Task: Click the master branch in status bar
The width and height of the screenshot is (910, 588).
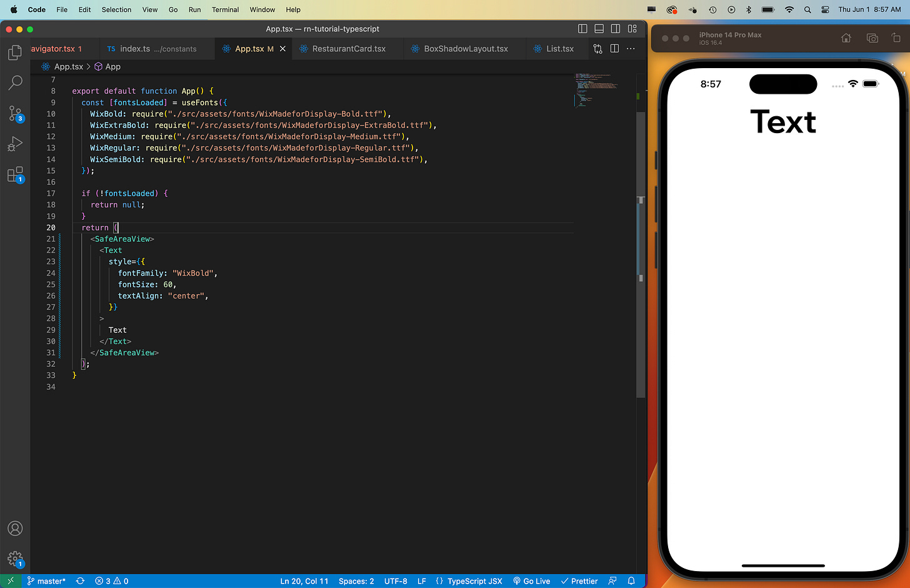Action: 46,581
